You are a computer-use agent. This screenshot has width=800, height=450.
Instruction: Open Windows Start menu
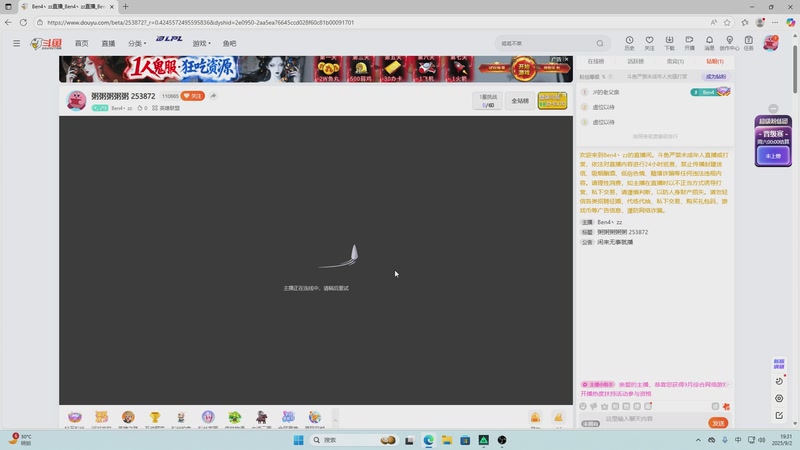pos(298,440)
